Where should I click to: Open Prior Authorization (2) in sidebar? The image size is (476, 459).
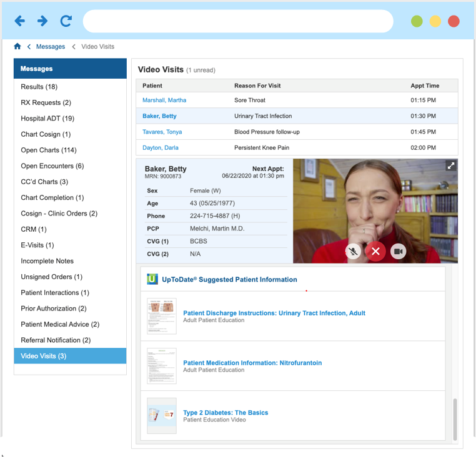pyautogui.click(x=53, y=308)
